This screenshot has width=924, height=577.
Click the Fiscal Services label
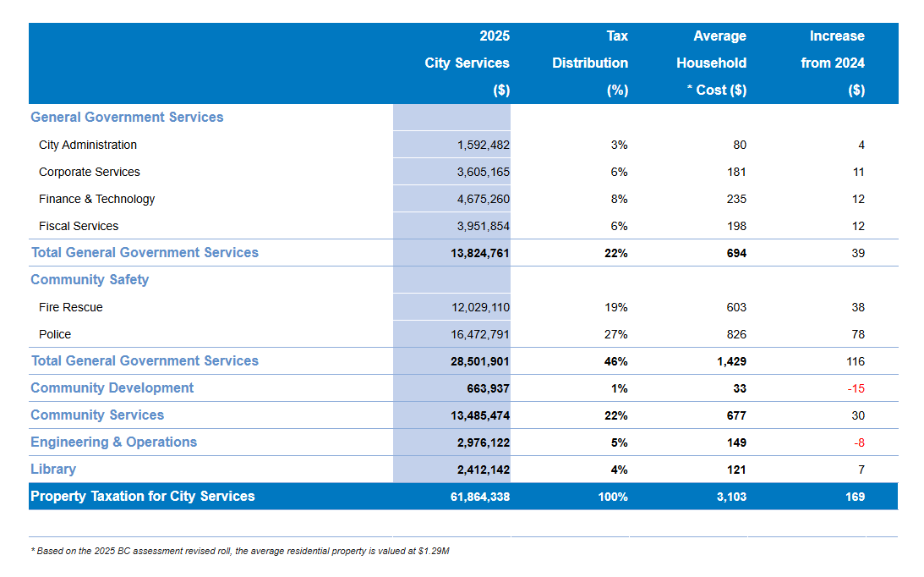(x=79, y=227)
